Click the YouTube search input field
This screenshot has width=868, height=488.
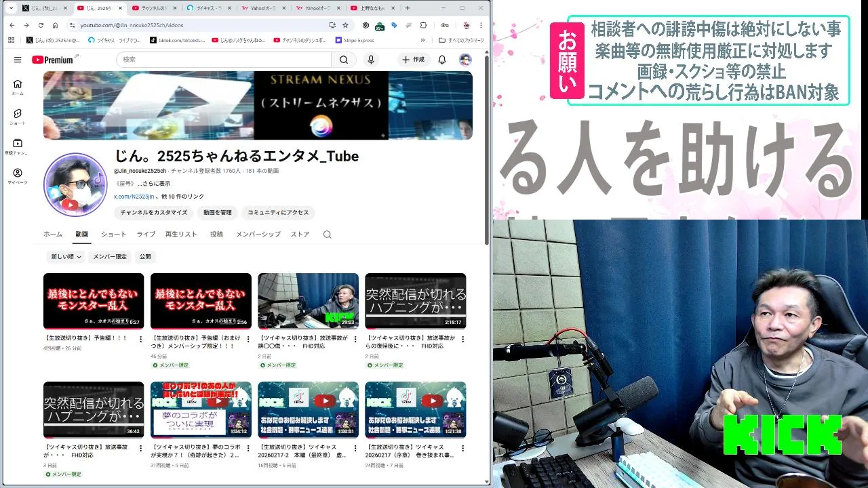pos(224,60)
